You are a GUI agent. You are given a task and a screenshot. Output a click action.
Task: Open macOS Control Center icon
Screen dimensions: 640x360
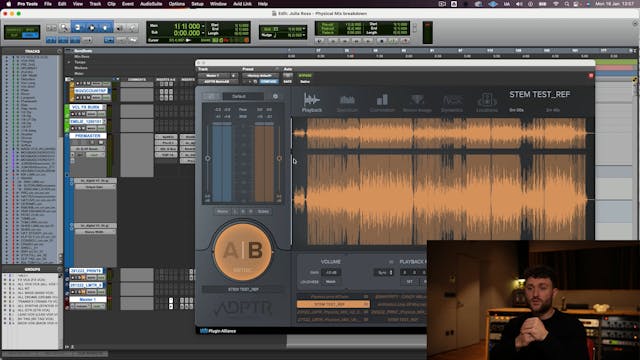577,4
